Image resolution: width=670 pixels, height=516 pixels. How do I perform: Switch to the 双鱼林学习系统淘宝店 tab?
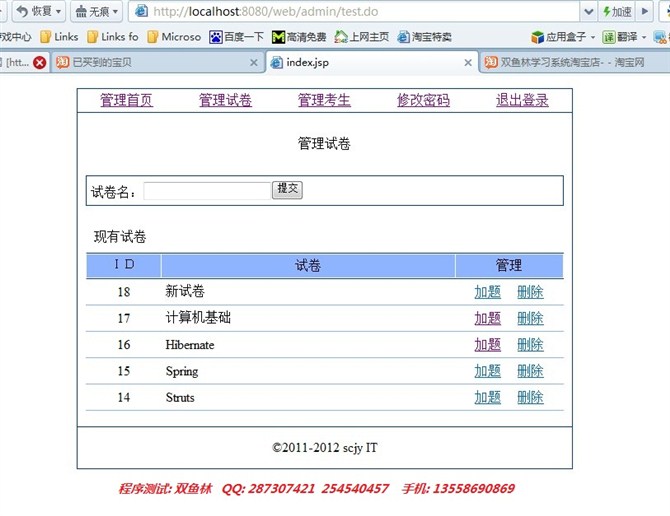pyautogui.click(x=575, y=63)
